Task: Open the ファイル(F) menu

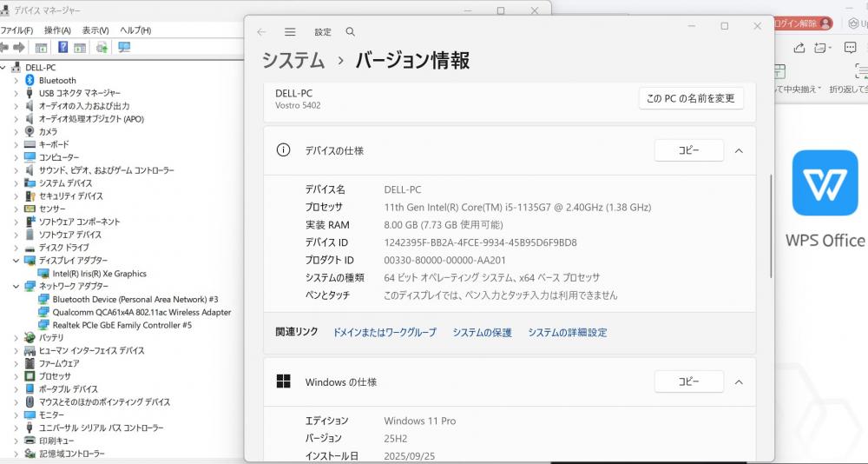Action: click(x=16, y=30)
